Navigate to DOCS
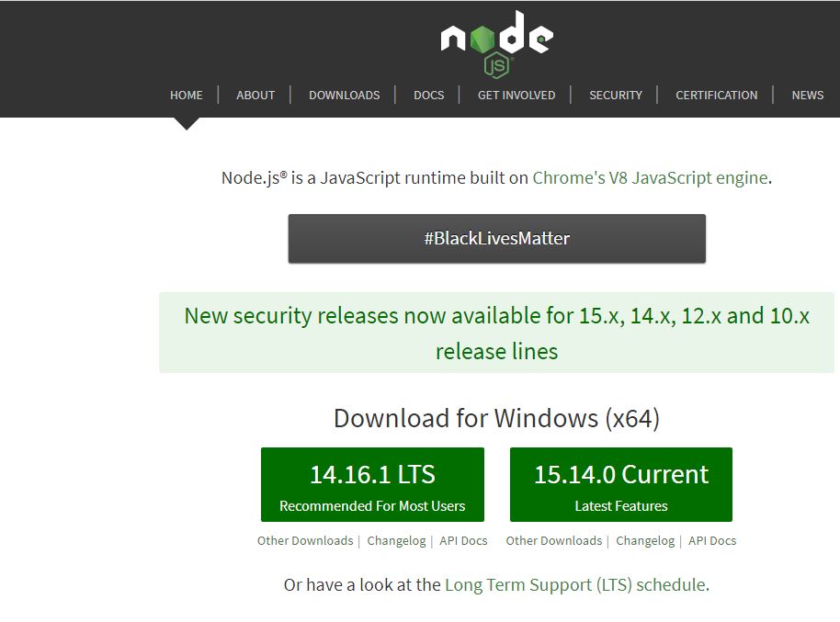Viewport: 840px width, 622px height. click(428, 95)
